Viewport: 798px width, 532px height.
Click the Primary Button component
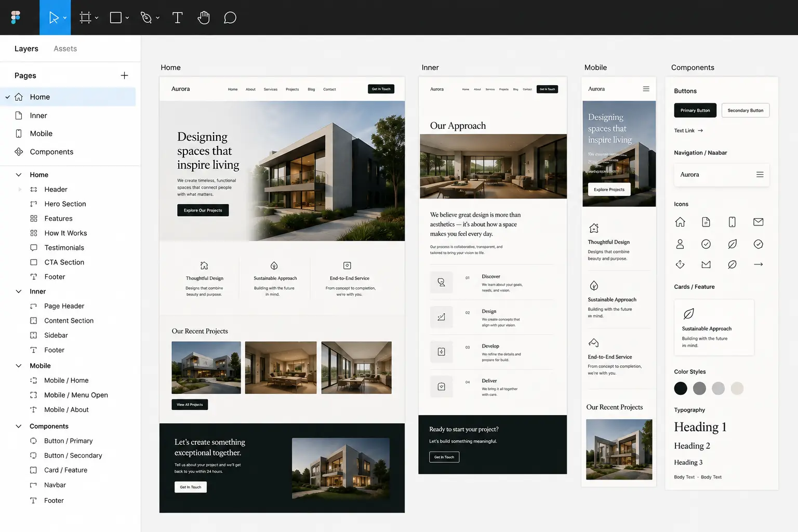[695, 110]
